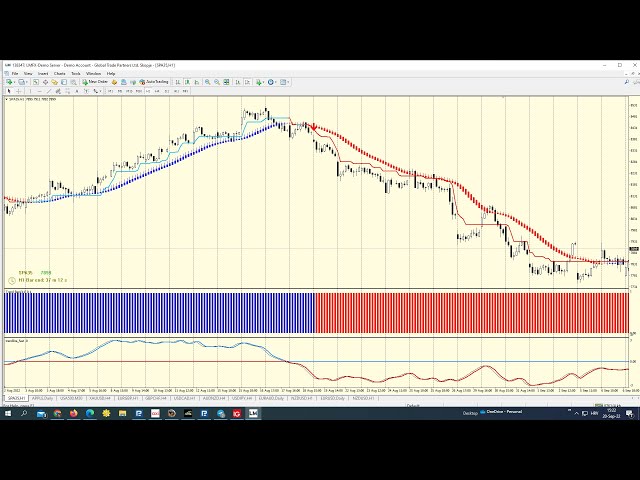
Task: Open the Insert menu
Action: coord(43,73)
